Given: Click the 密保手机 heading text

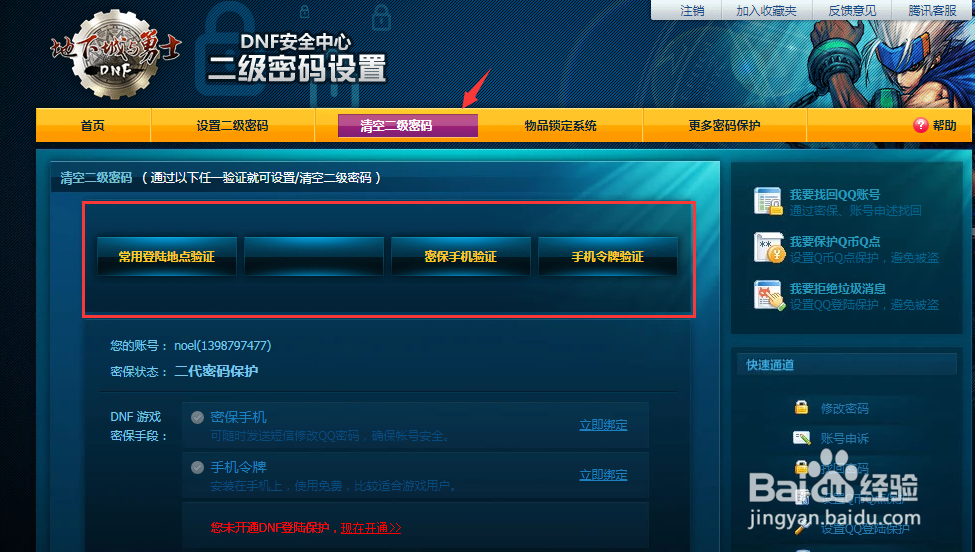Looking at the screenshot, I should click(238, 417).
